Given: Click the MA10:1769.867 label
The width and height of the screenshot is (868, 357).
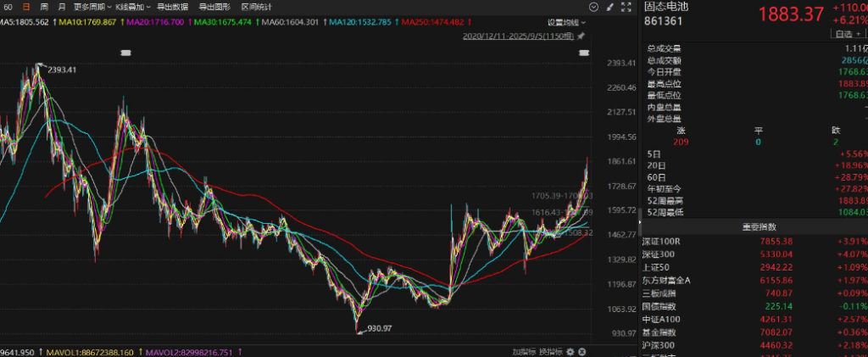Looking at the screenshot, I should coord(88,22).
